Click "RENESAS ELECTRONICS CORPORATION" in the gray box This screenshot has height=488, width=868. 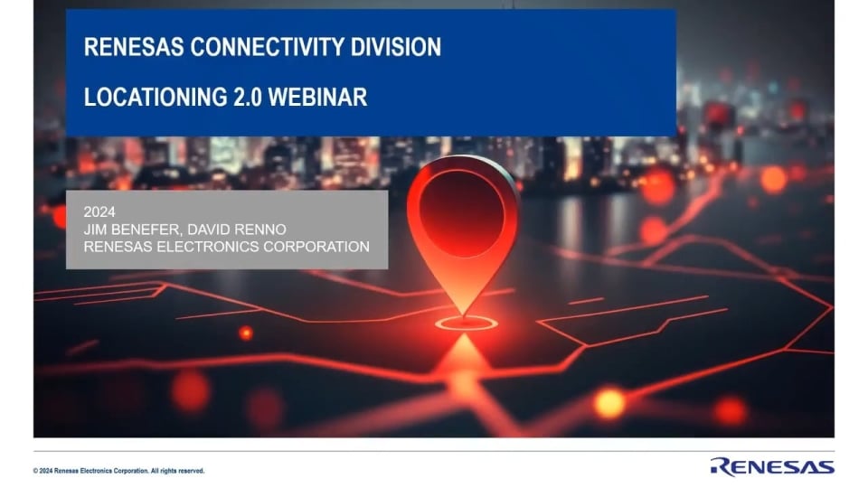226,247
